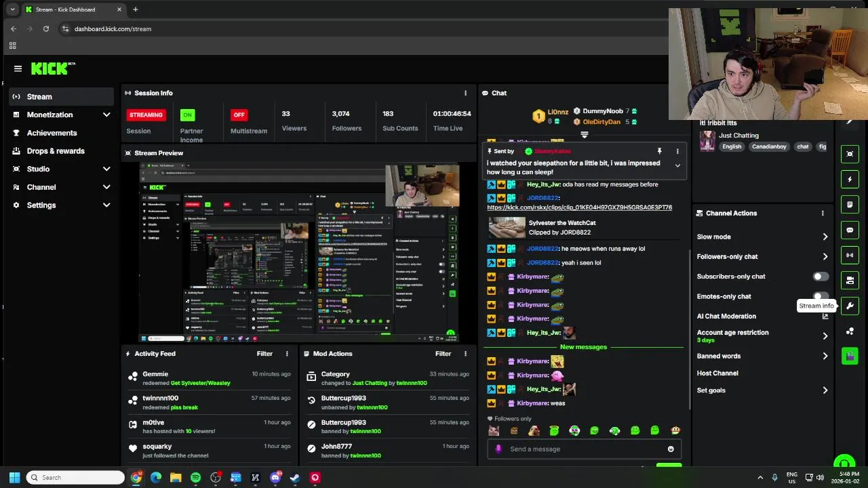Click the pin icon on the pinned message

pyautogui.click(x=659, y=151)
